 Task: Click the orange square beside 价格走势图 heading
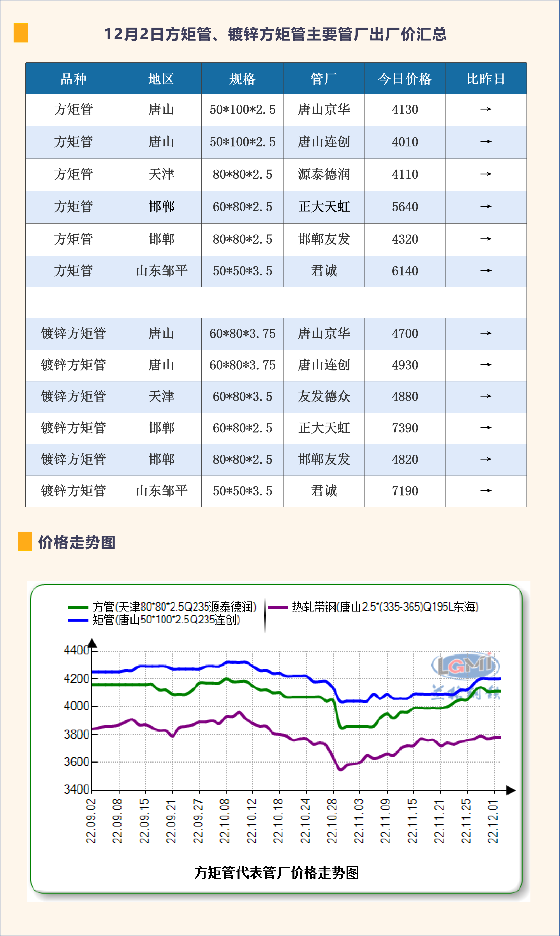25,541
